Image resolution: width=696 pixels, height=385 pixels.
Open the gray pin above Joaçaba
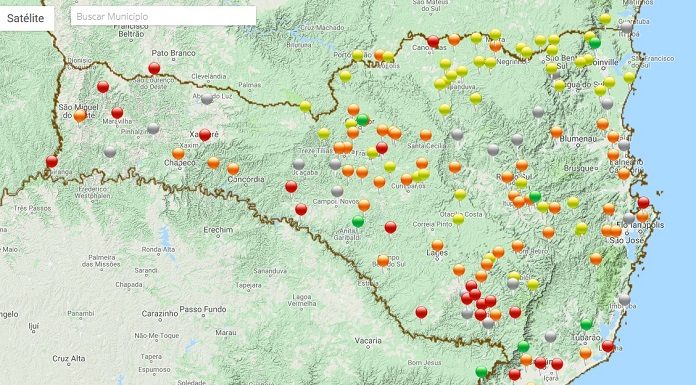[299, 164]
